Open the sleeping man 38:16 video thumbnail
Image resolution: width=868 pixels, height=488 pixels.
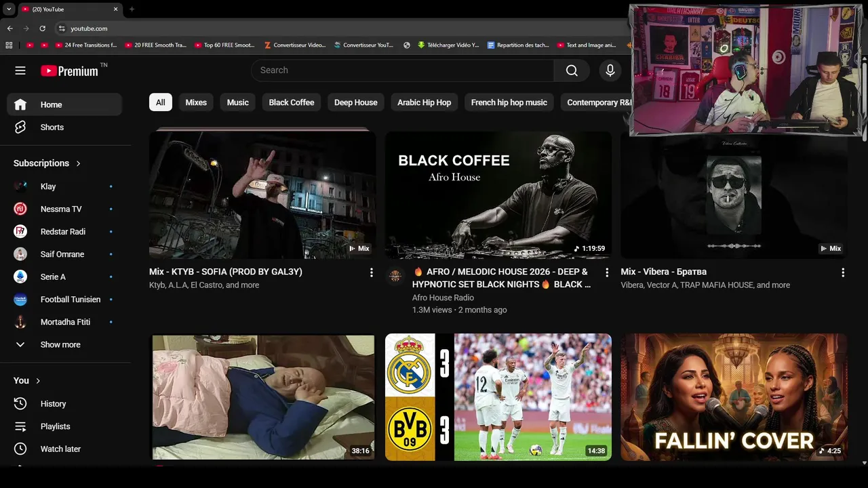pyautogui.click(x=262, y=397)
